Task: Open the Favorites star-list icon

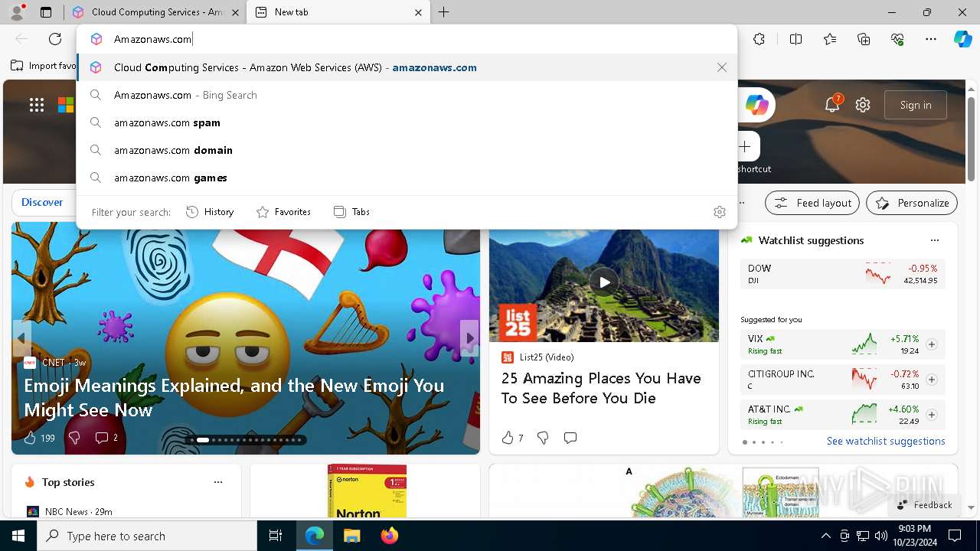Action: pyautogui.click(x=830, y=39)
